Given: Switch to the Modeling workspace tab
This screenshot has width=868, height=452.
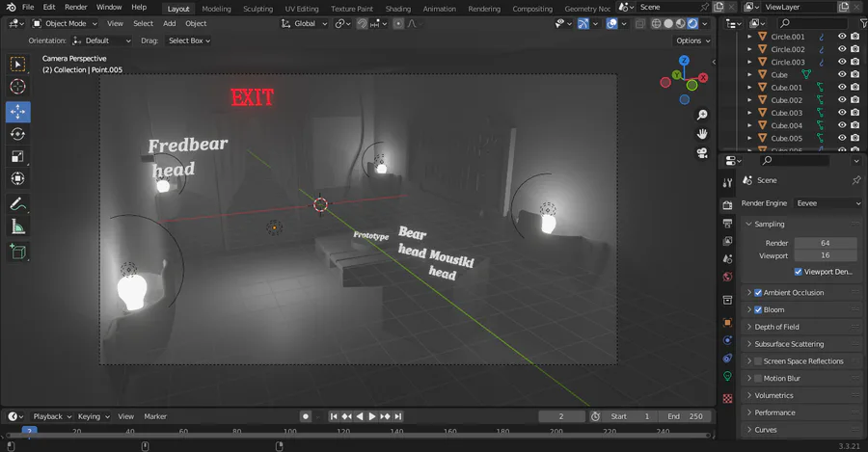Looking at the screenshot, I should 216,9.
